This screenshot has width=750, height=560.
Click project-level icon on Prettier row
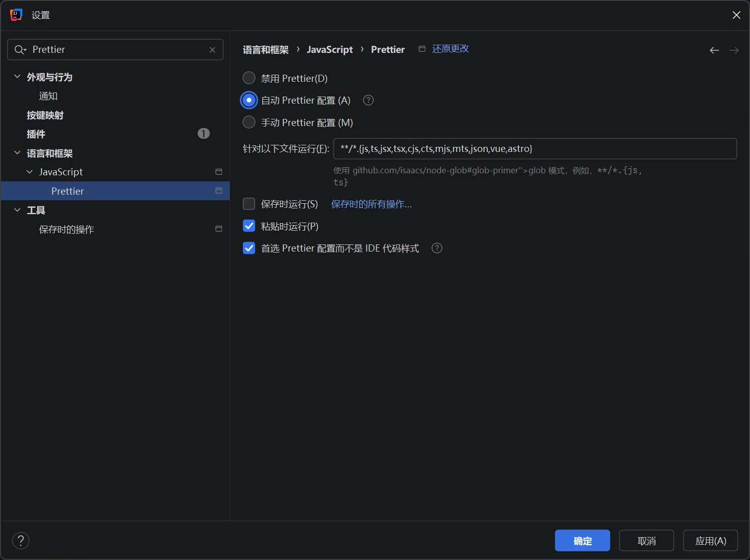(219, 191)
